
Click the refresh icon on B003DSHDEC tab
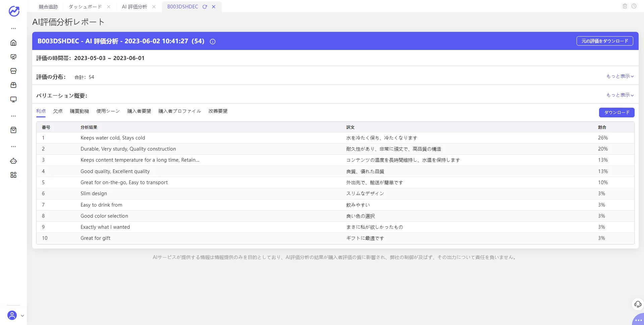click(205, 7)
